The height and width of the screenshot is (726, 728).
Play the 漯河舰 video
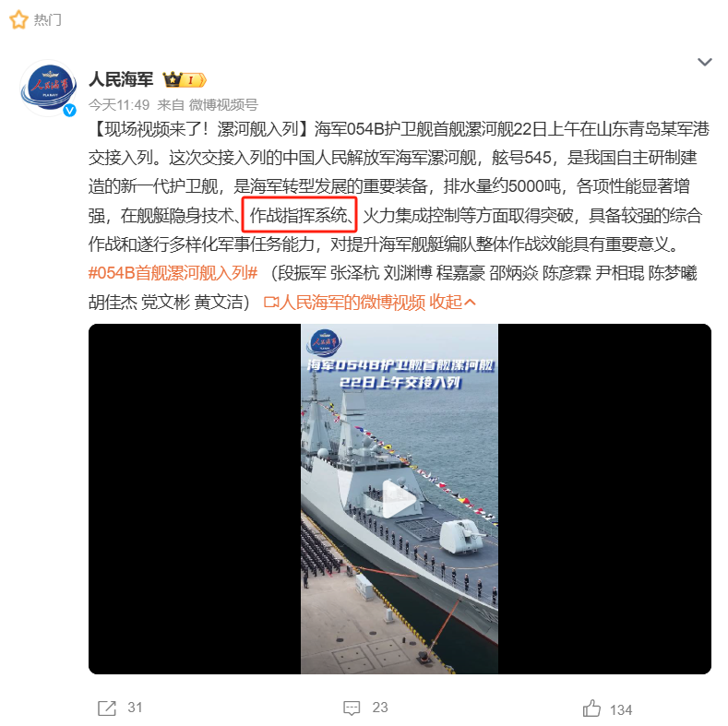(x=399, y=498)
